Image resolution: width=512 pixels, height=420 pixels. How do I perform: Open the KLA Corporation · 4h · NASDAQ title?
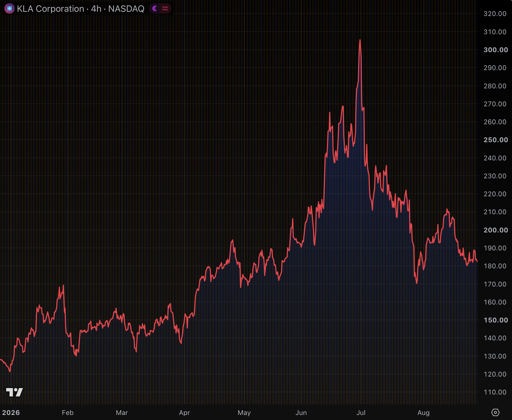(80, 9)
